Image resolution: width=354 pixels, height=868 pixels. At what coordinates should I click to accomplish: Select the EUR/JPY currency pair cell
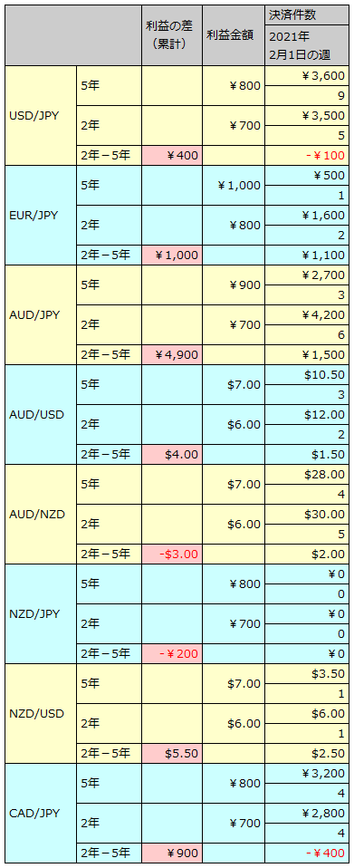click(x=41, y=215)
